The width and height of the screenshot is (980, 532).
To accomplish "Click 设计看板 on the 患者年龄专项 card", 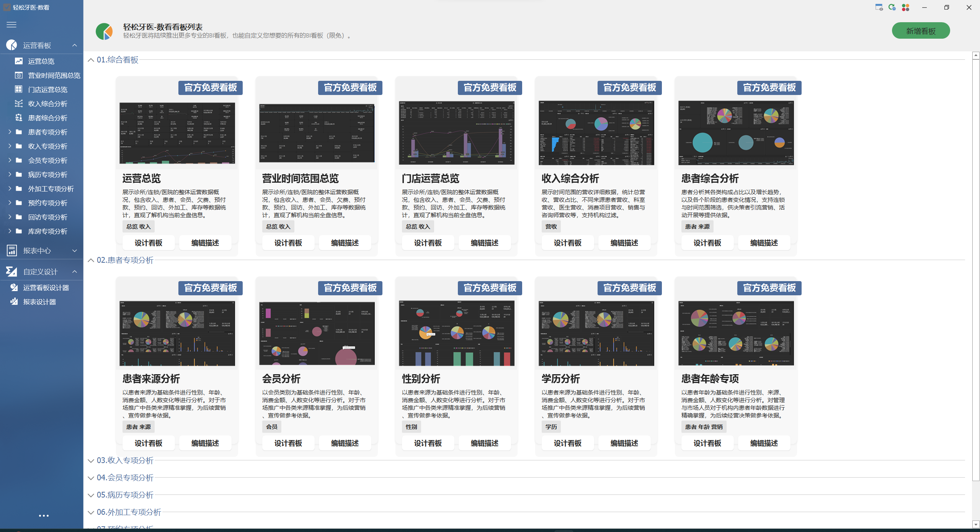I will tap(707, 443).
